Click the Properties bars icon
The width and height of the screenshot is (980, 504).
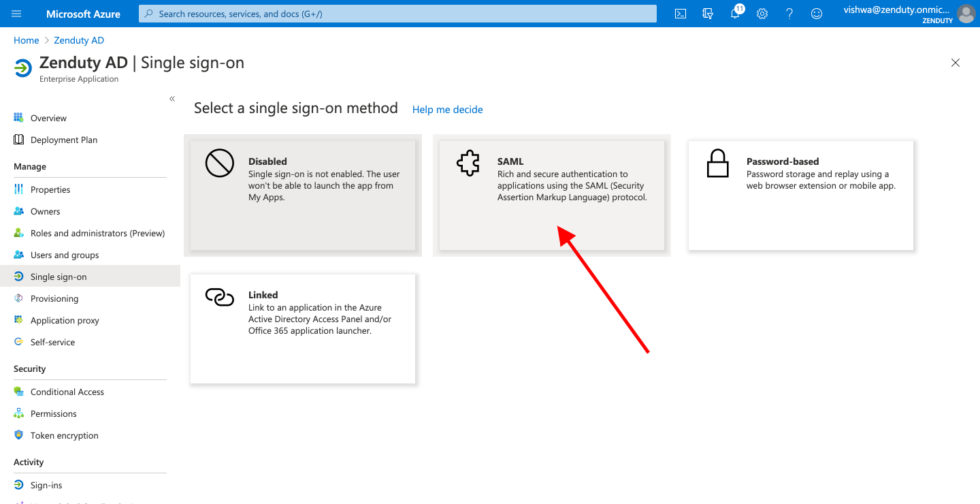pos(18,189)
